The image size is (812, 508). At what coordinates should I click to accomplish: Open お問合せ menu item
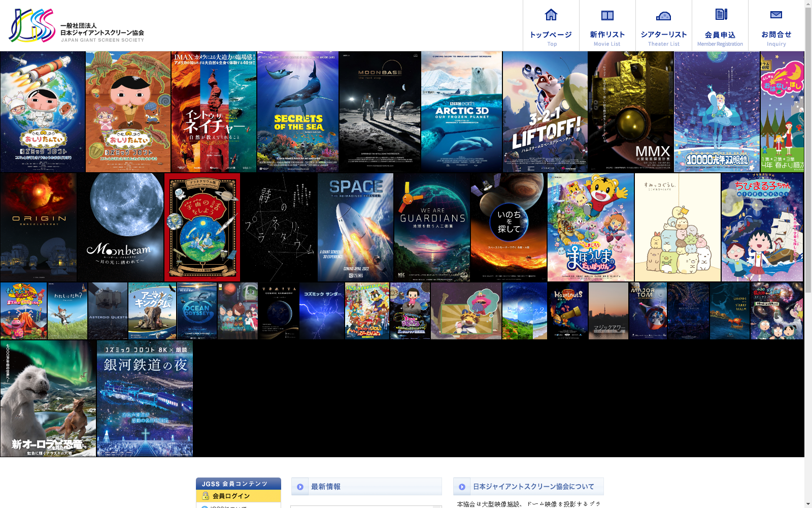coord(776,25)
